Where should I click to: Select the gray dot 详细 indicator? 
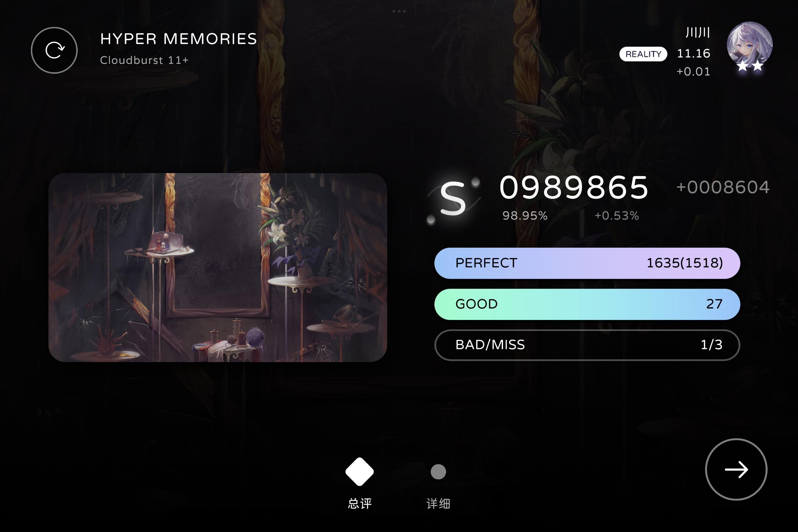(438, 472)
